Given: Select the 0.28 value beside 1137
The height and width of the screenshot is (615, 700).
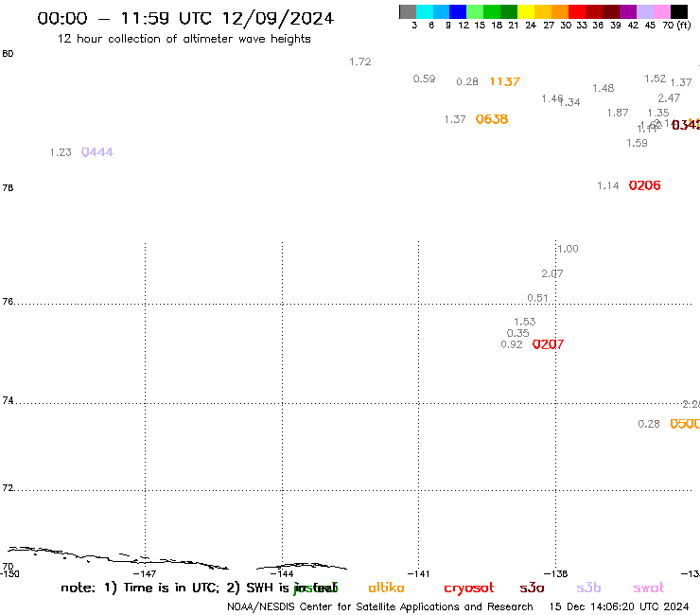Looking at the screenshot, I should 467,81.
